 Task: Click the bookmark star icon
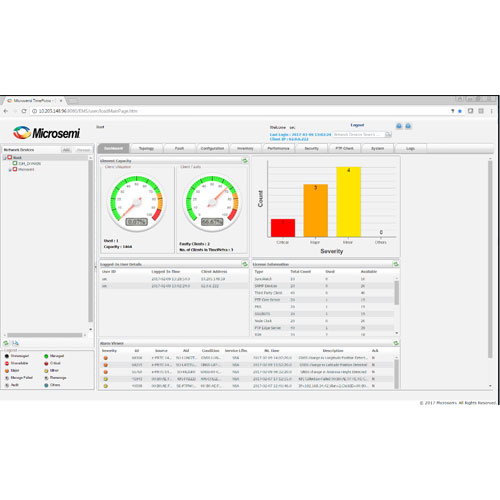pyautogui.click(x=460, y=111)
